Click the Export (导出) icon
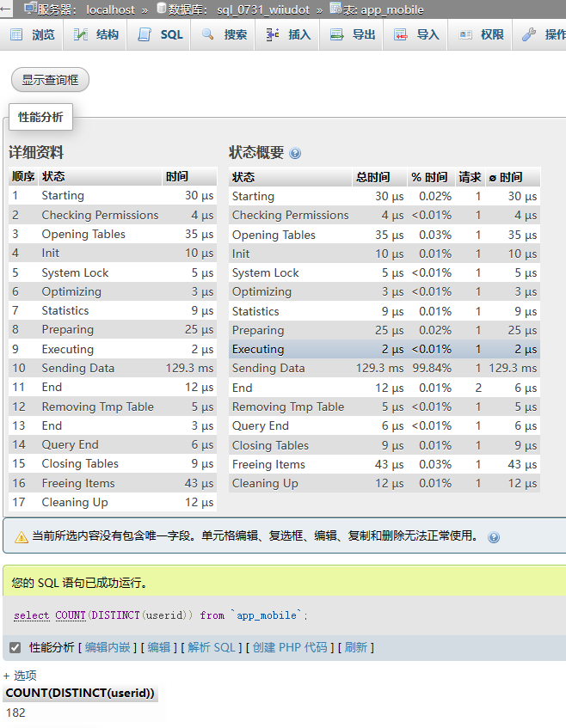The width and height of the screenshot is (566, 728). tap(337, 34)
